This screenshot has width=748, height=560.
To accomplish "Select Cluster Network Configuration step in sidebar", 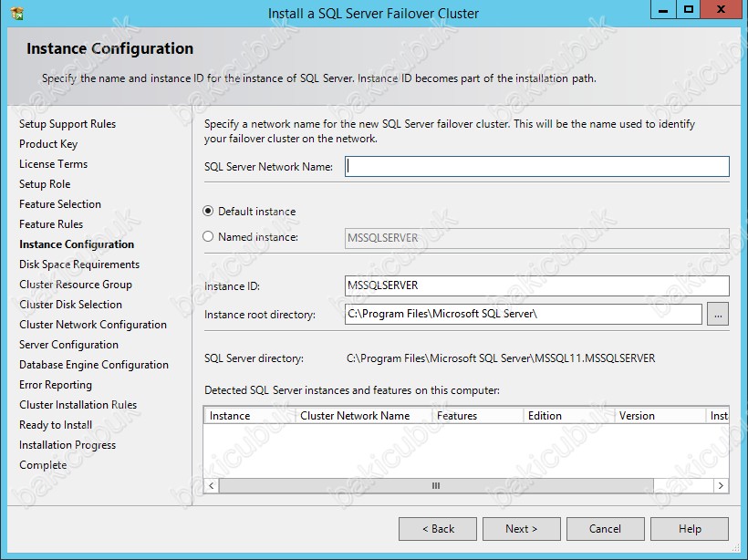I will (93, 325).
